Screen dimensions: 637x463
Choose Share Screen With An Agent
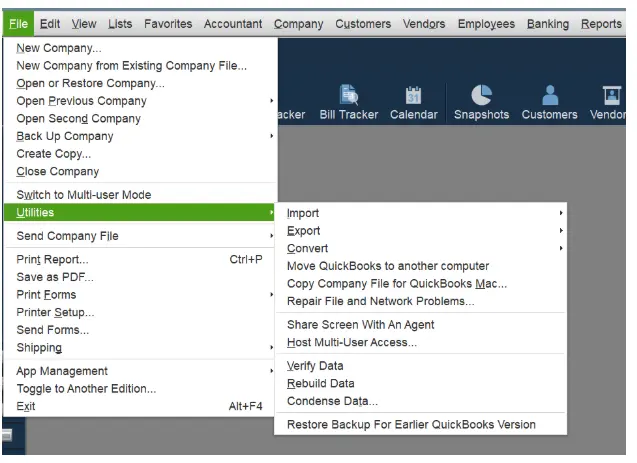coord(421,325)
